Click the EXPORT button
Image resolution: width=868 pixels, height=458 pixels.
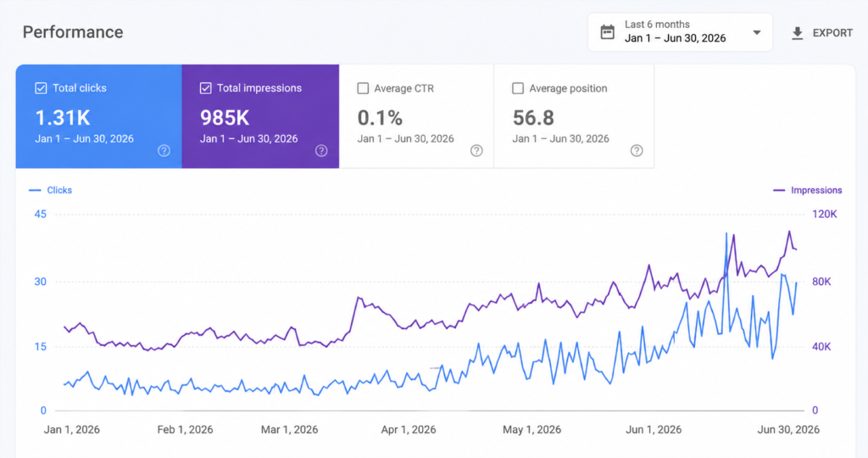[x=822, y=33]
